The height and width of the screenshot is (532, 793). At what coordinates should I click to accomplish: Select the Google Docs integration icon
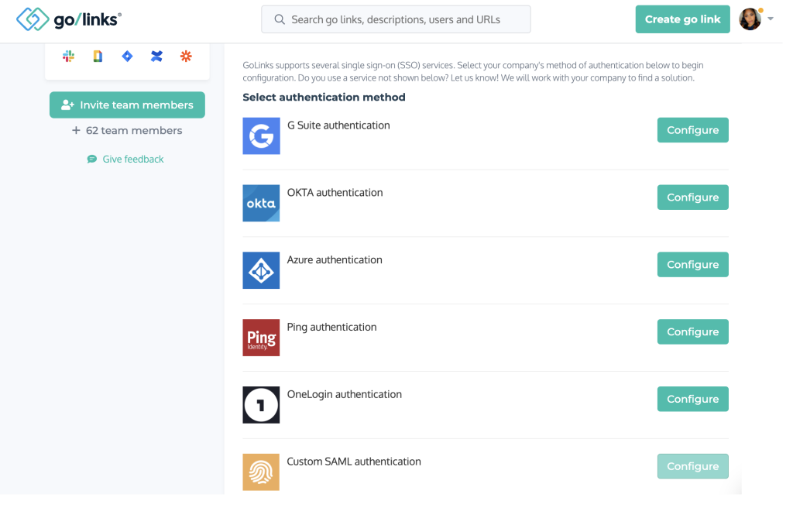[97, 56]
